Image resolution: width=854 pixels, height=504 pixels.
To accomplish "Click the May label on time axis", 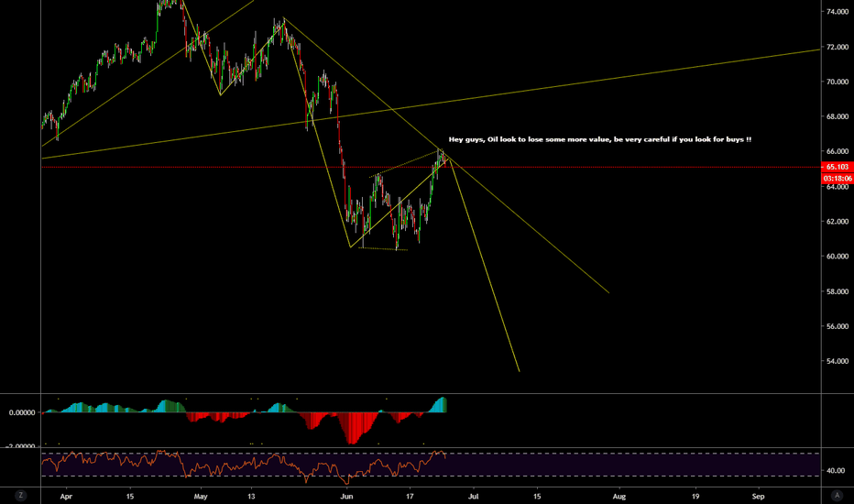I will [201, 497].
